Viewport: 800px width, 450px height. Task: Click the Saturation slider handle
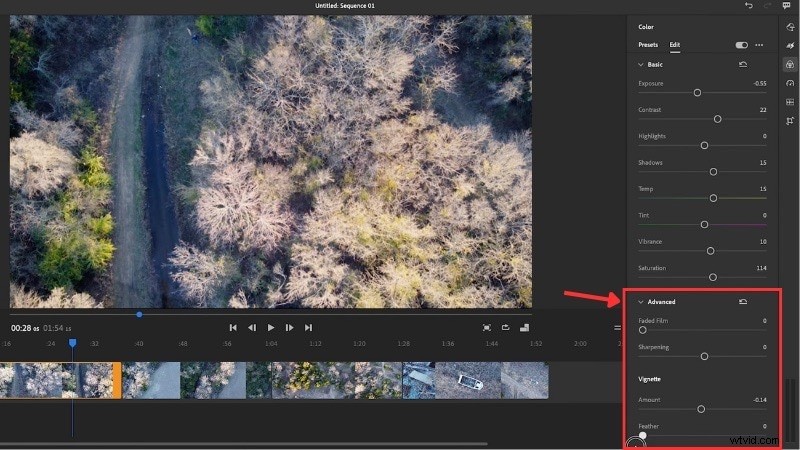pyautogui.click(x=713, y=277)
